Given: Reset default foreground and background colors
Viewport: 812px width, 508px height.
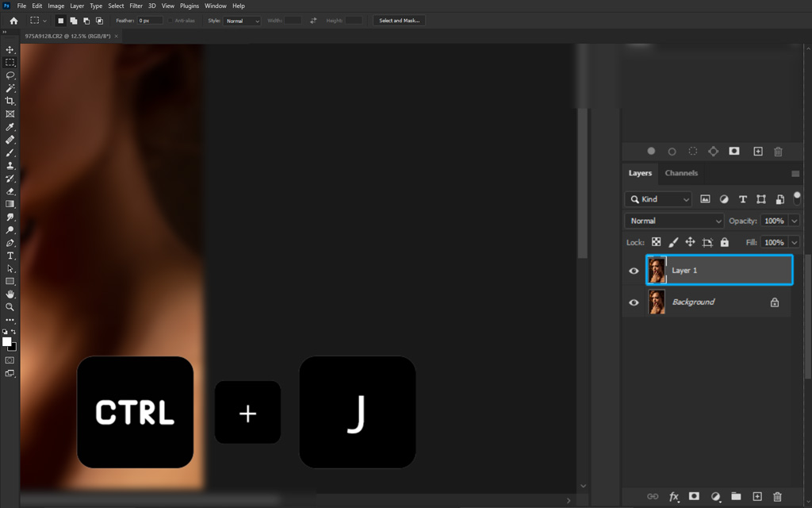Looking at the screenshot, I should [6, 332].
